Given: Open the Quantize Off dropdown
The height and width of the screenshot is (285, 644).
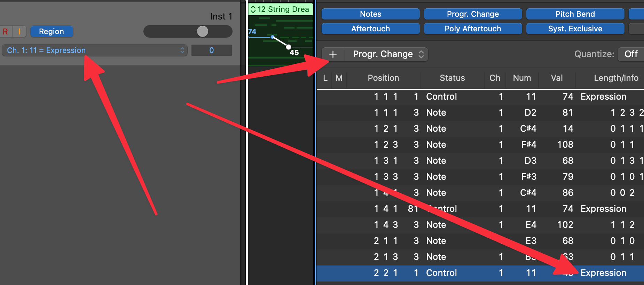Looking at the screenshot, I should coord(630,54).
